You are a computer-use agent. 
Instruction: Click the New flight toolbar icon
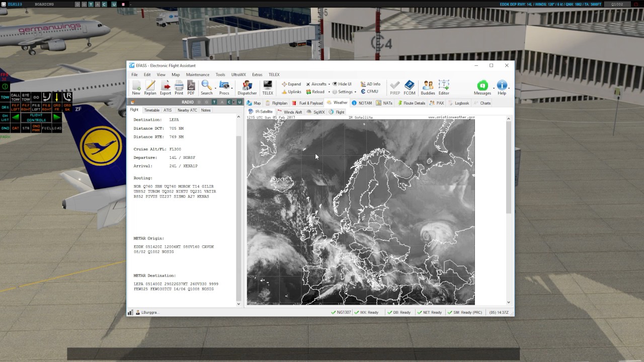[x=136, y=85]
